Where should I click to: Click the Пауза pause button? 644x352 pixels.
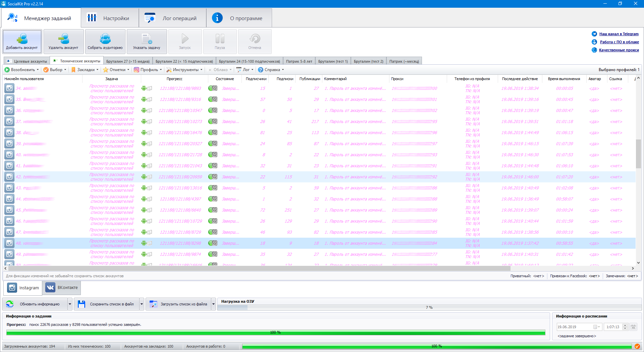[x=220, y=42]
